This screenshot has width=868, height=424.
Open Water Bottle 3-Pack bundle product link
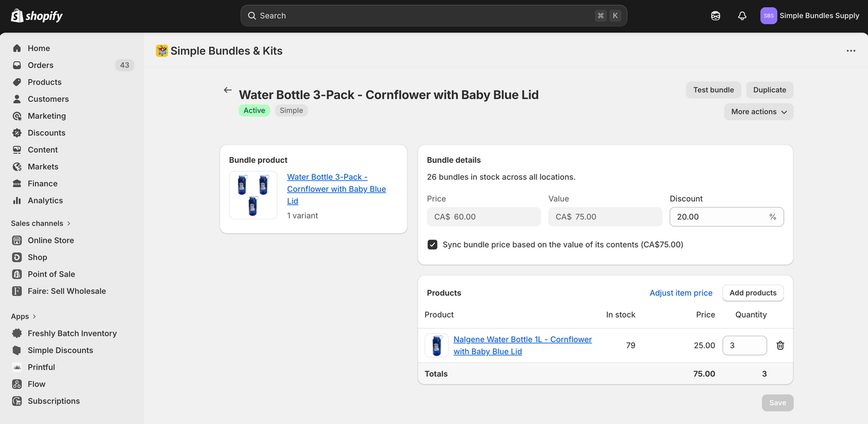tap(336, 189)
